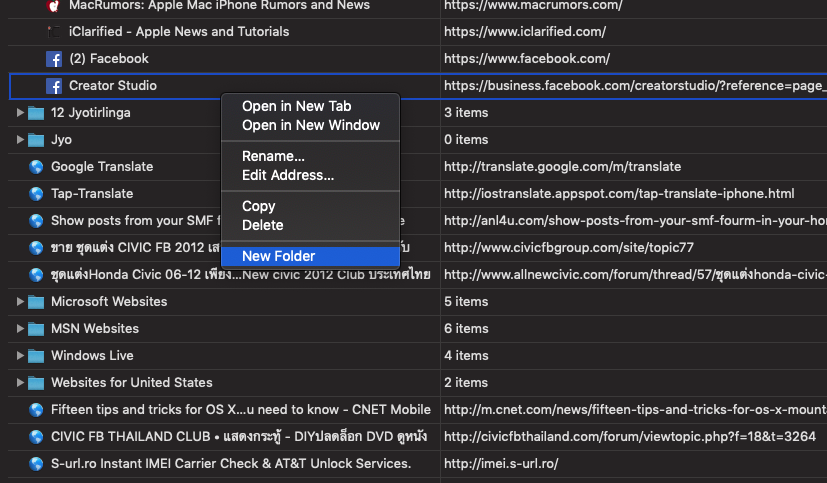Select the Tap-Translate bookmark
Viewport: 827px width, 483px height.
(x=92, y=194)
